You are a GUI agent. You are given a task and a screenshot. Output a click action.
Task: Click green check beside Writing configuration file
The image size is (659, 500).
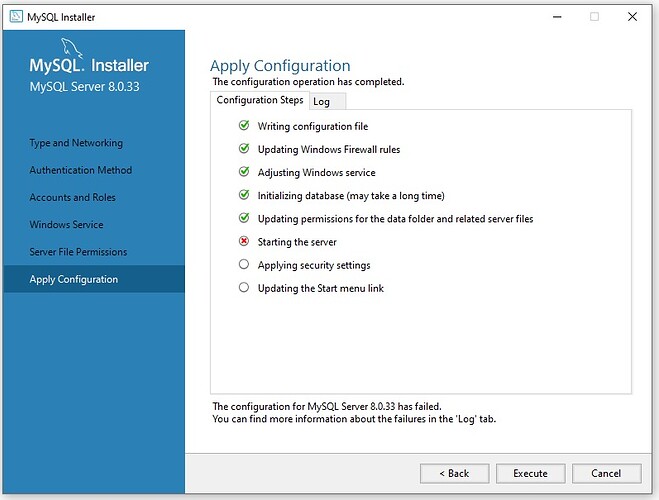click(x=244, y=126)
